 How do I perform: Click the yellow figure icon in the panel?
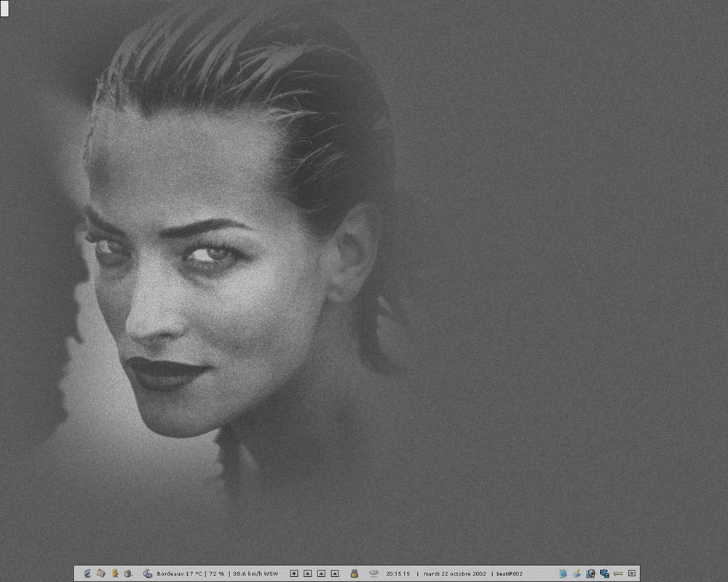115,573
